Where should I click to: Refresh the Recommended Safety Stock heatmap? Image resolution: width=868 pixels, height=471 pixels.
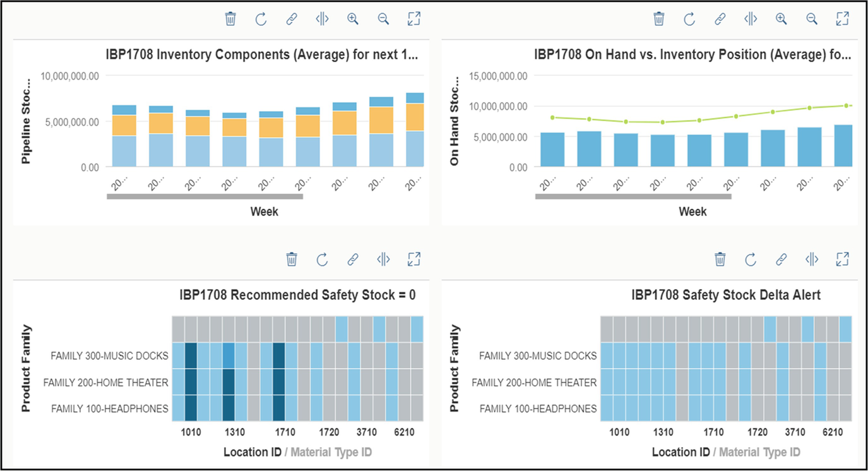(x=322, y=259)
